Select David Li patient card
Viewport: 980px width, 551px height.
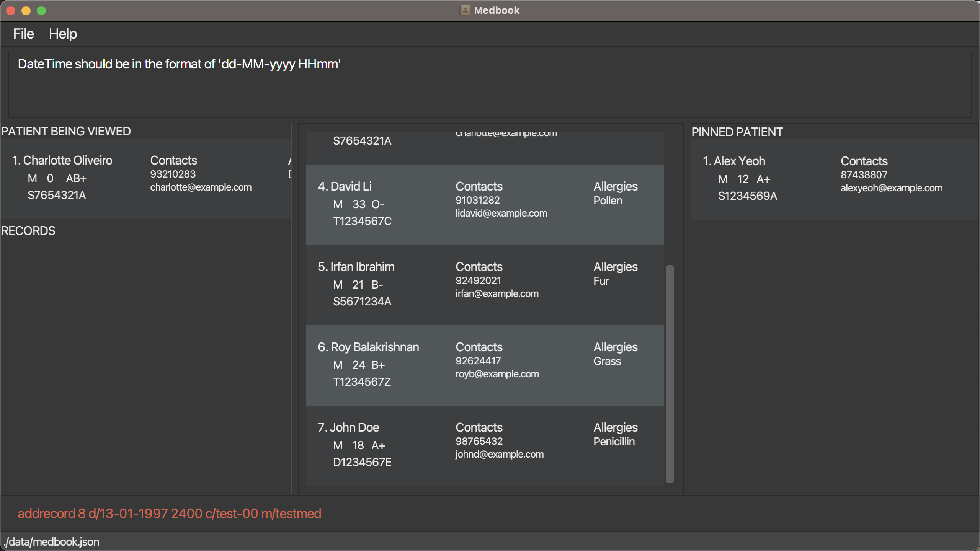tap(485, 204)
